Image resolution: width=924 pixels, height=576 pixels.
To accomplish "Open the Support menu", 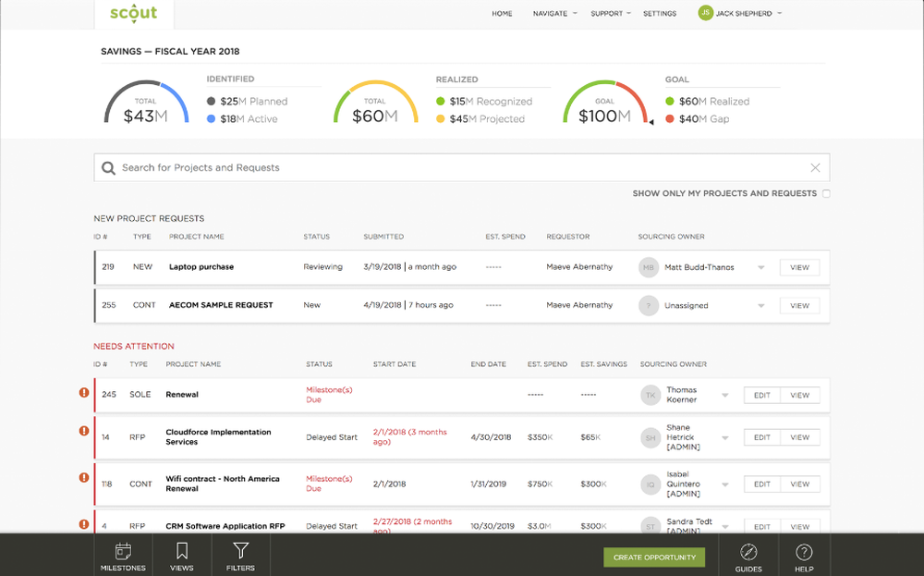I will [606, 14].
